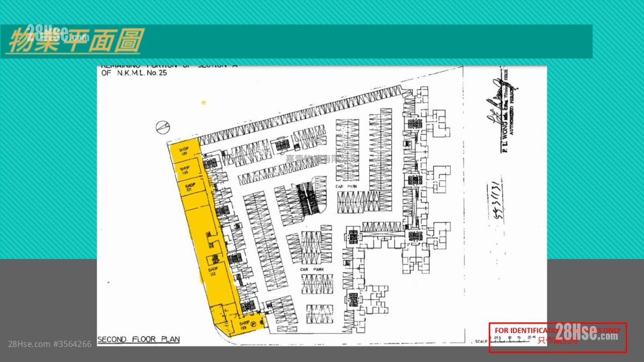Select Shop 129 on the floor plan

click(x=183, y=151)
